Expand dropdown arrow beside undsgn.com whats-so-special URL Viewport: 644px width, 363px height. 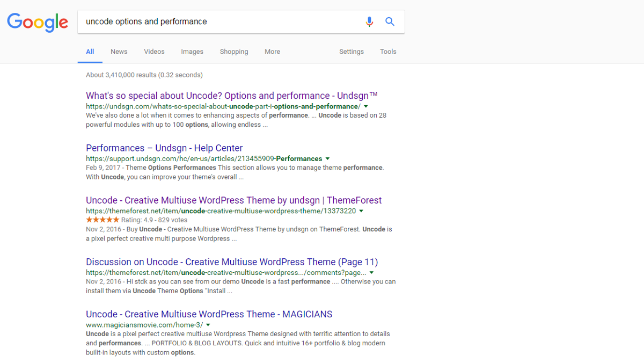point(366,106)
